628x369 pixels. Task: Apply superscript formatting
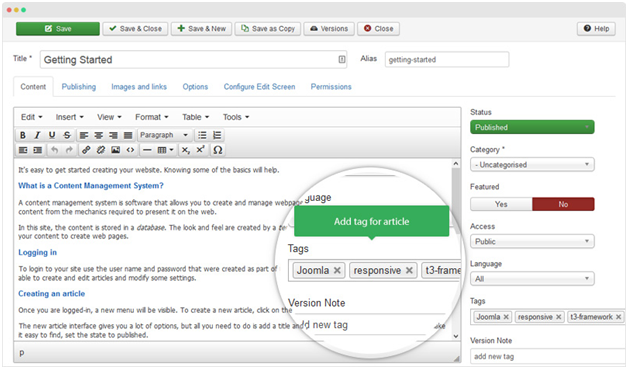200,150
